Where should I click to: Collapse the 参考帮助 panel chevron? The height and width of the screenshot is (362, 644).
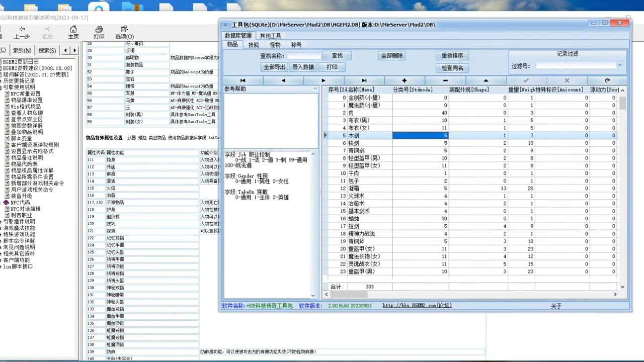[x=315, y=89]
